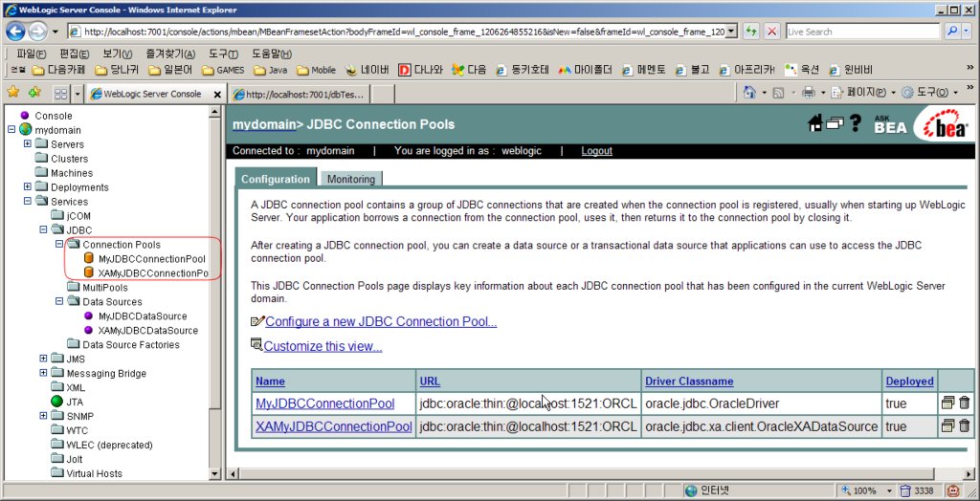This screenshot has height=501, width=980.
Task: Delete XAMyJDBCConnectionPool using the trash icon
Action: tap(965, 426)
